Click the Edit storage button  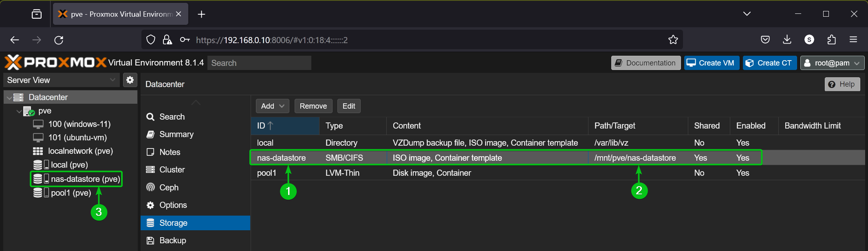[349, 106]
